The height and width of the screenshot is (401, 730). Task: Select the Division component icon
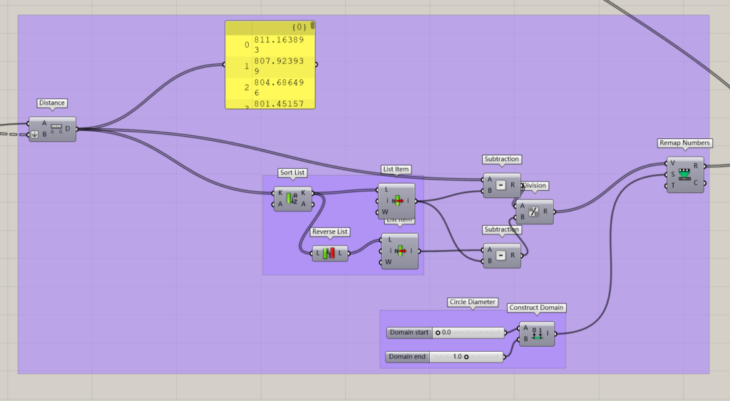(534, 211)
